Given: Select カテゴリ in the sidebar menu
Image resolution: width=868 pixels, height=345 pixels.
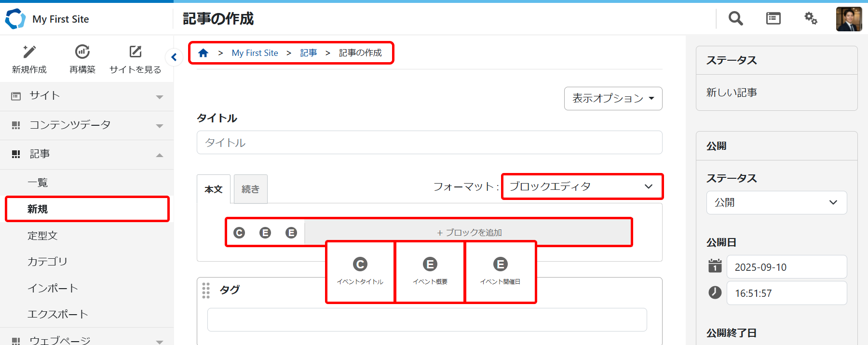Looking at the screenshot, I should [x=47, y=262].
